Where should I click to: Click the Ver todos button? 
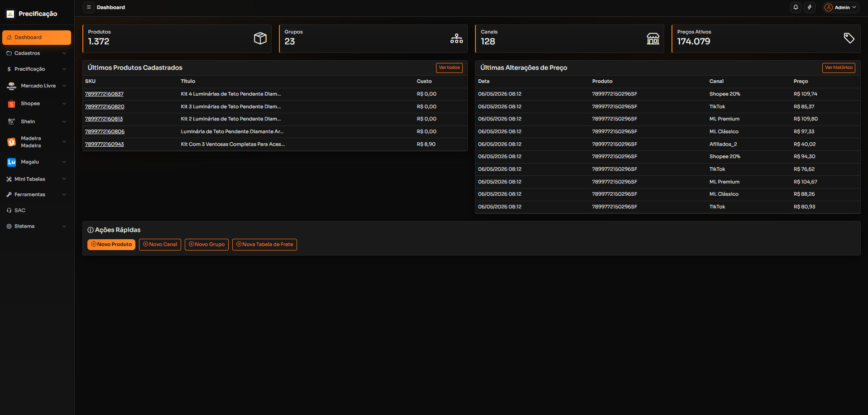tap(449, 68)
